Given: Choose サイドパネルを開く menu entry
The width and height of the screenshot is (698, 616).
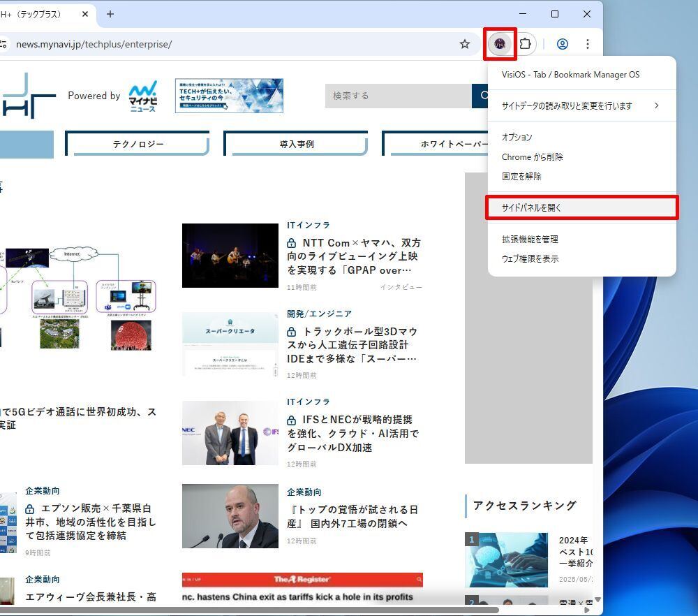Looking at the screenshot, I should point(582,207).
